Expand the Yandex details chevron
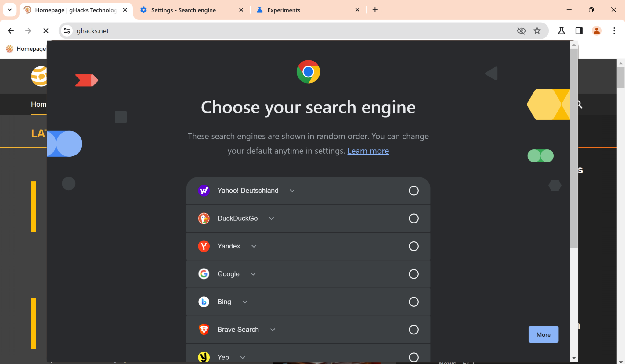The image size is (625, 364). pyautogui.click(x=254, y=246)
